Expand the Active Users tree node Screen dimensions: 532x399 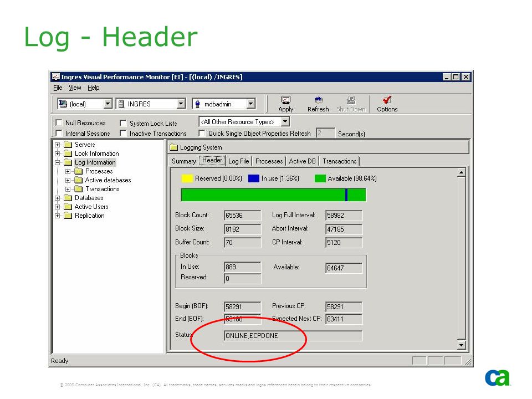(x=57, y=207)
